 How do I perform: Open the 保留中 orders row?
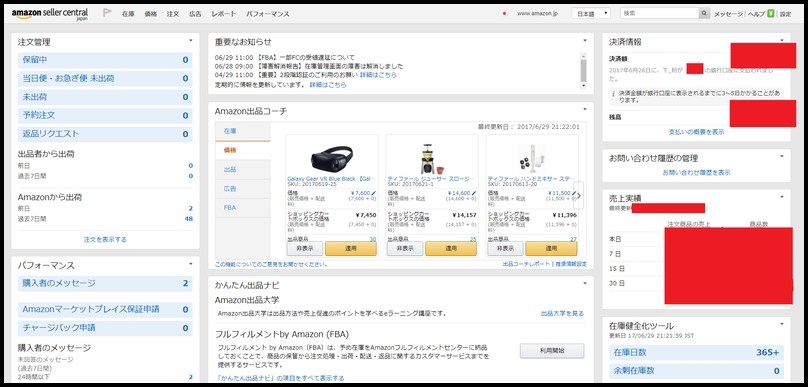105,60
